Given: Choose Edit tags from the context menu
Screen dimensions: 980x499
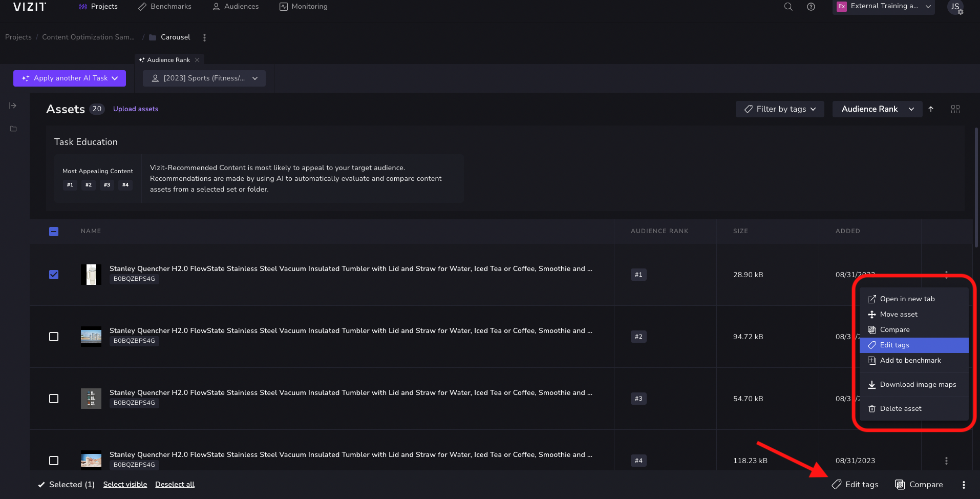Looking at the screenshot, I should [x=914, y=345].
